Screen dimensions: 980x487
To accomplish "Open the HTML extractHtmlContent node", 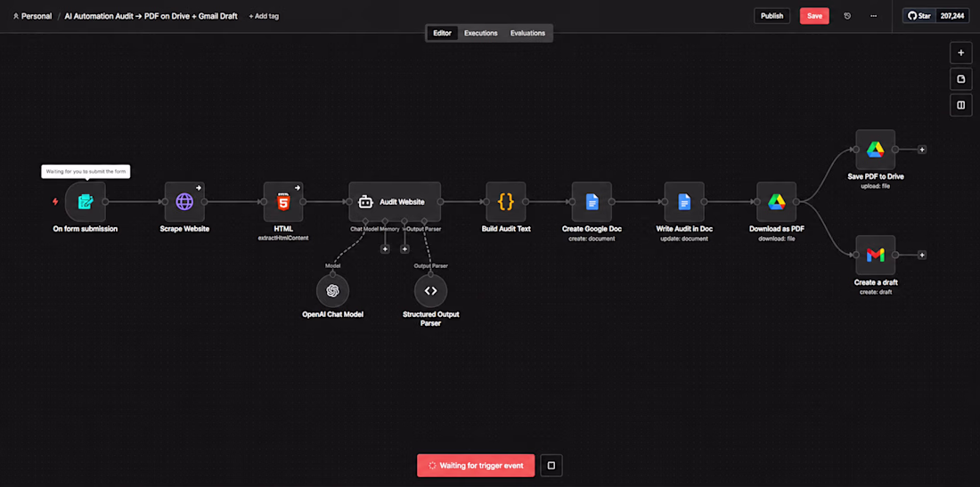I will [x=283, y=202].
